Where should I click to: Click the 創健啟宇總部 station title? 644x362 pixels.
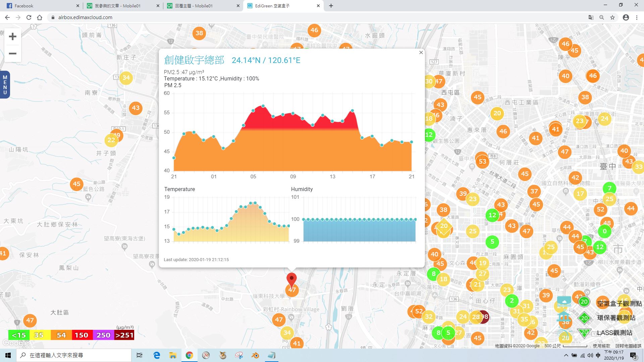point(194,60)
